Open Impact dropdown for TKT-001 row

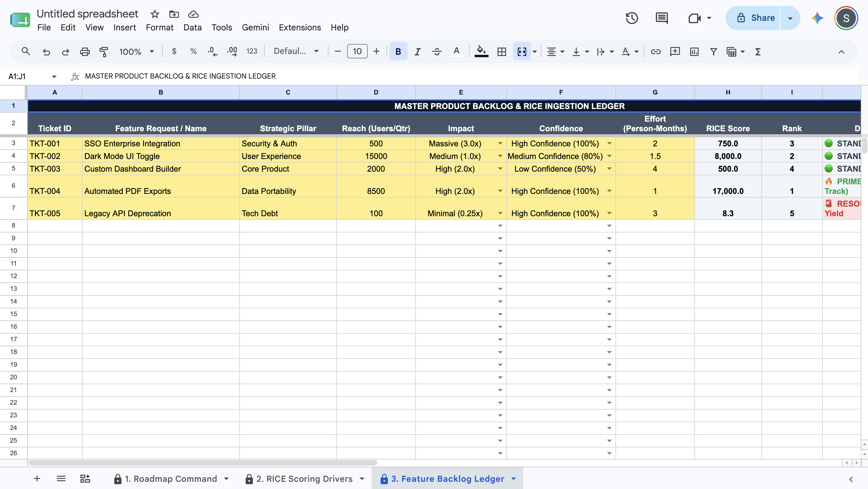pyautogui.click(x=500, y=144)
